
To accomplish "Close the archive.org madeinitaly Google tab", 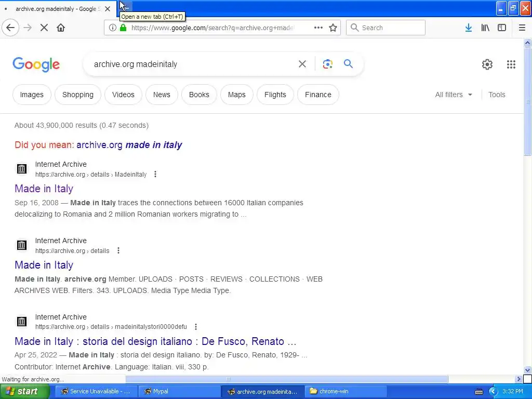I will tap(108, 9).
